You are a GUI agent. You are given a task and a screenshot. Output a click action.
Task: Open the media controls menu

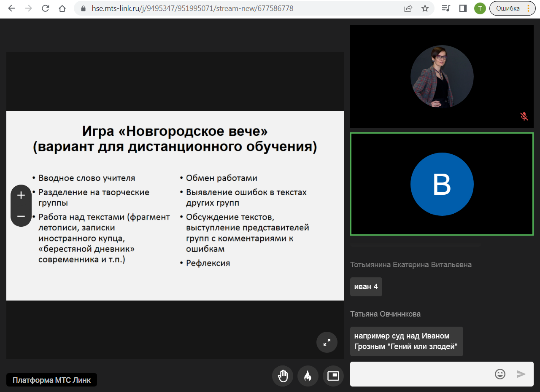[446, 8]
